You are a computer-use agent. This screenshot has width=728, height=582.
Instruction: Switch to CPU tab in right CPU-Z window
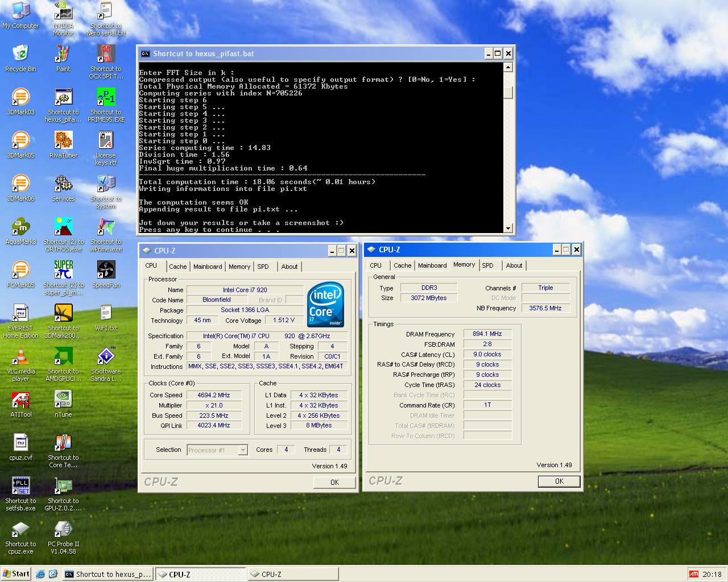click(x=376, y=265)
